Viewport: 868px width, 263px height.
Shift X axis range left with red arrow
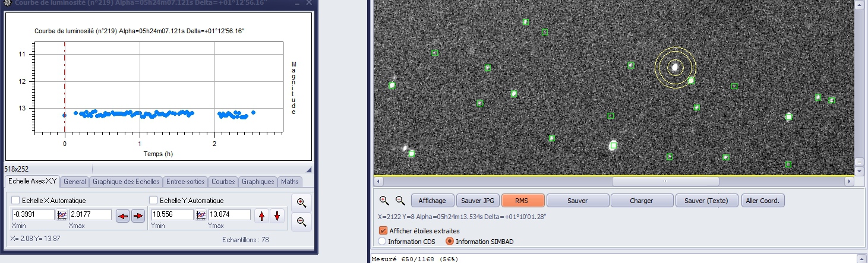coord(123,216)
